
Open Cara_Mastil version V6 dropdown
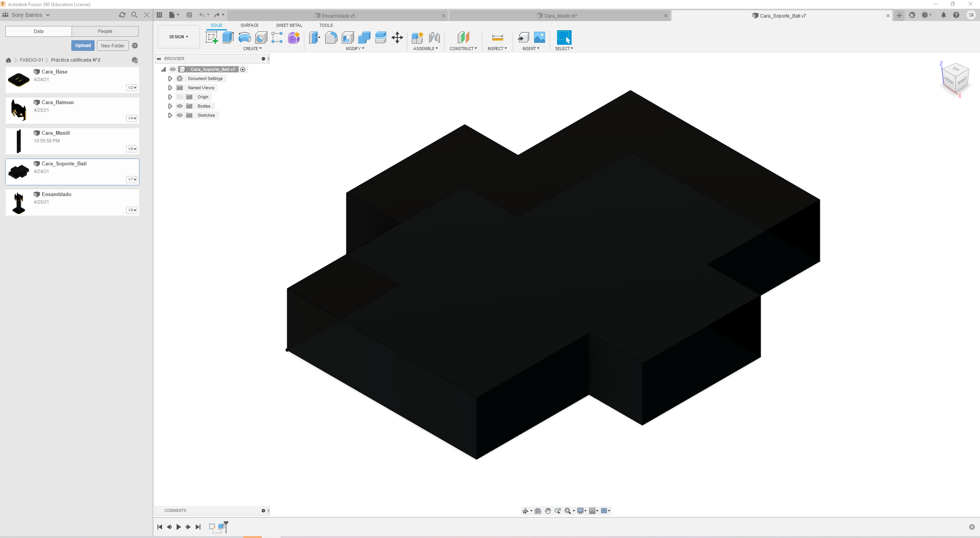pyautogui.click(x=131, y=149)
